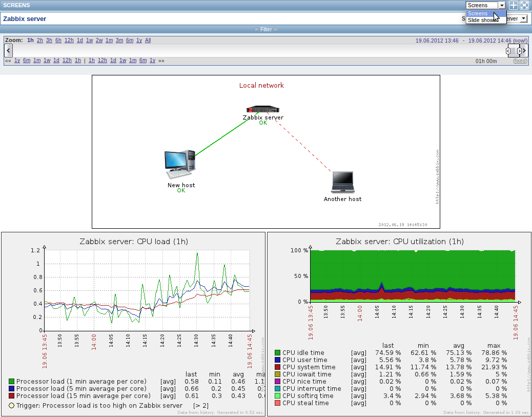The image size is (532, 417).
Task: Set zoom to 6h
Action: (58, 40)
